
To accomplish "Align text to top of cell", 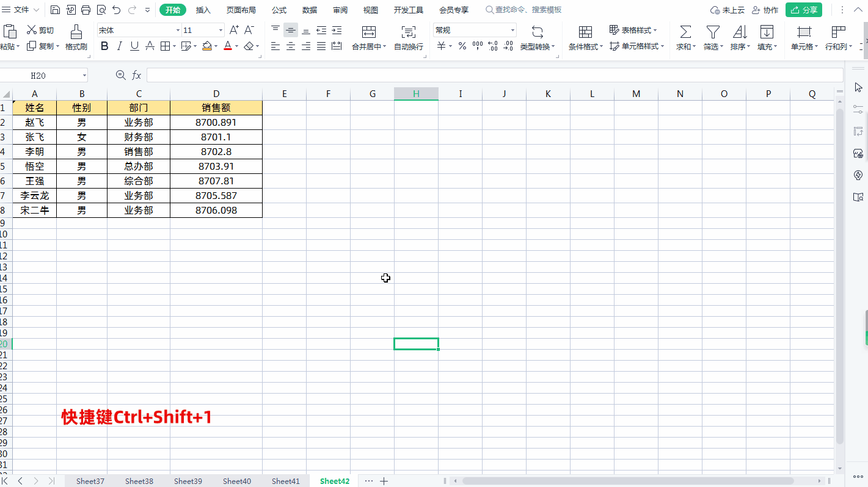I will 275,30.
